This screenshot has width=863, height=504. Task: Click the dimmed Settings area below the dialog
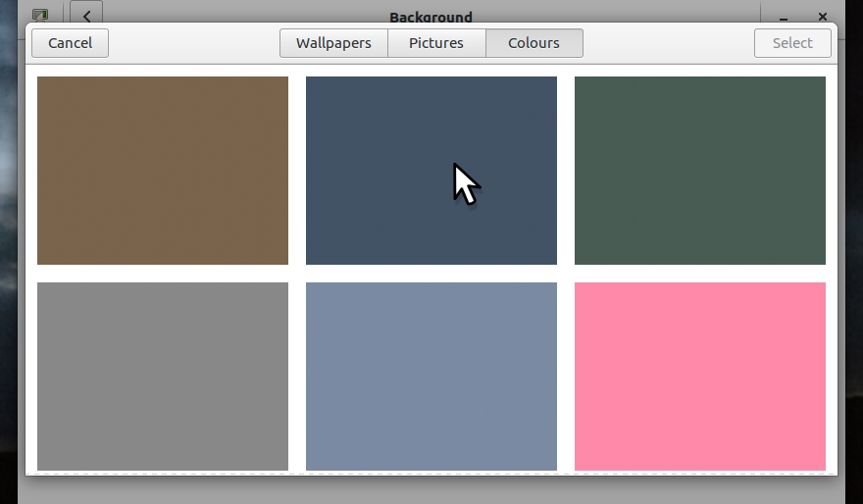coord(431,490)
